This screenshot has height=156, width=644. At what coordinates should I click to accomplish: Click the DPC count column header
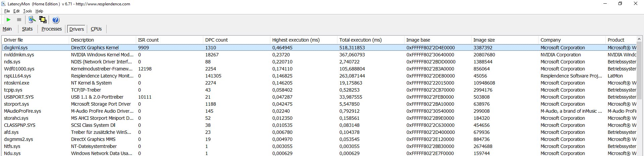point(216,40)
